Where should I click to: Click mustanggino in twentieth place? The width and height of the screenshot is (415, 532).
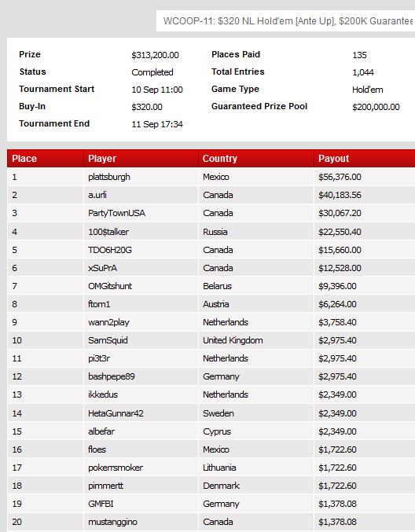(112, 522)
